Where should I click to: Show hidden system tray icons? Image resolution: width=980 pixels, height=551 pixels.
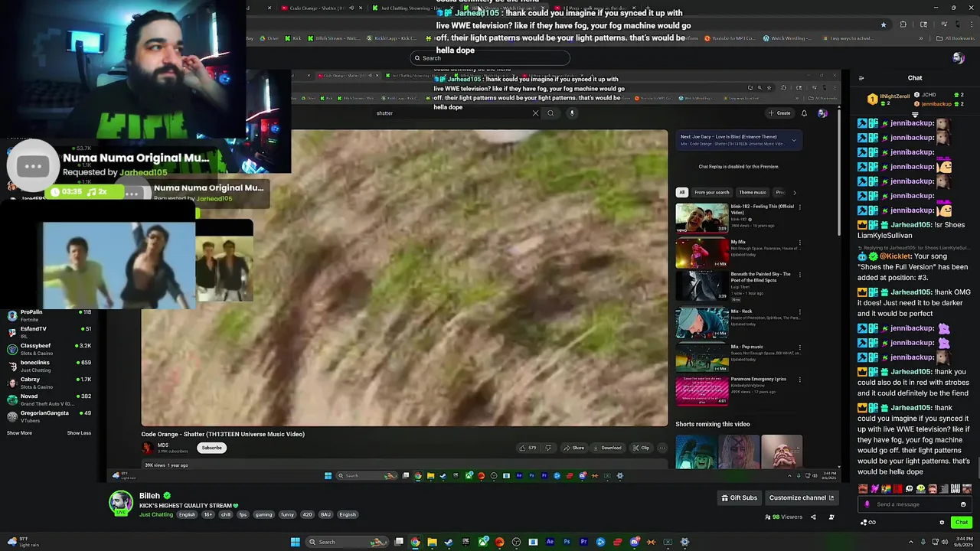pos(913,542)
